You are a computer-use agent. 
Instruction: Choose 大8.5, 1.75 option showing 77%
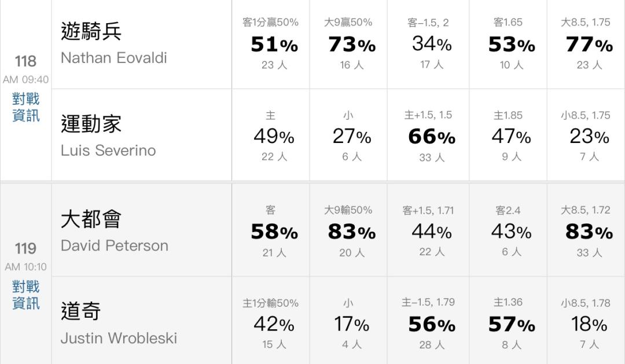pyautogui.click(x=586, y=44)
